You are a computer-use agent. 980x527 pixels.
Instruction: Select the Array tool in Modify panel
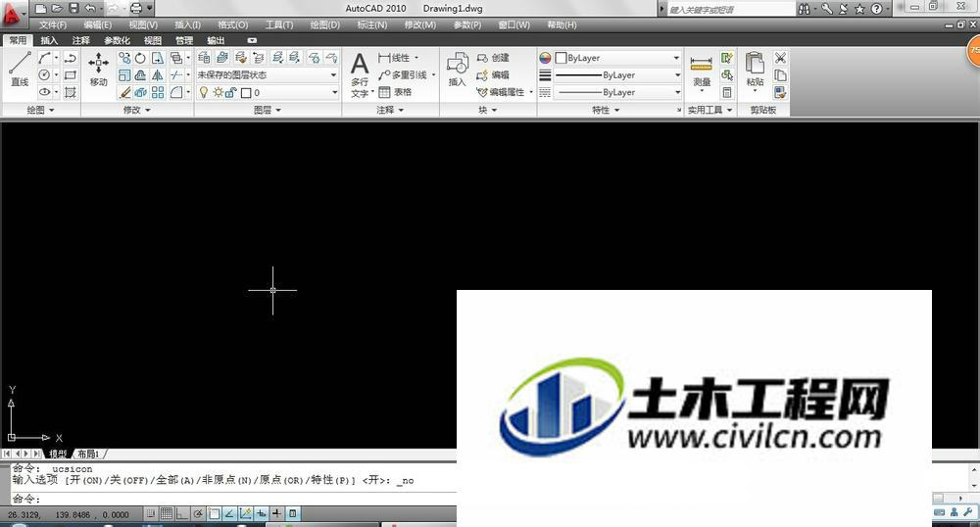pos(158,92)
